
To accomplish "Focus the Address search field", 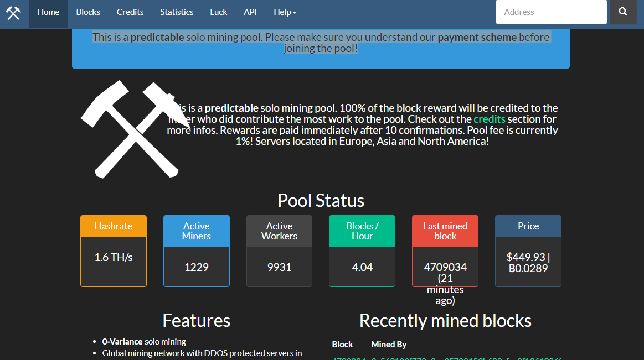I will (x=551, y=12).
